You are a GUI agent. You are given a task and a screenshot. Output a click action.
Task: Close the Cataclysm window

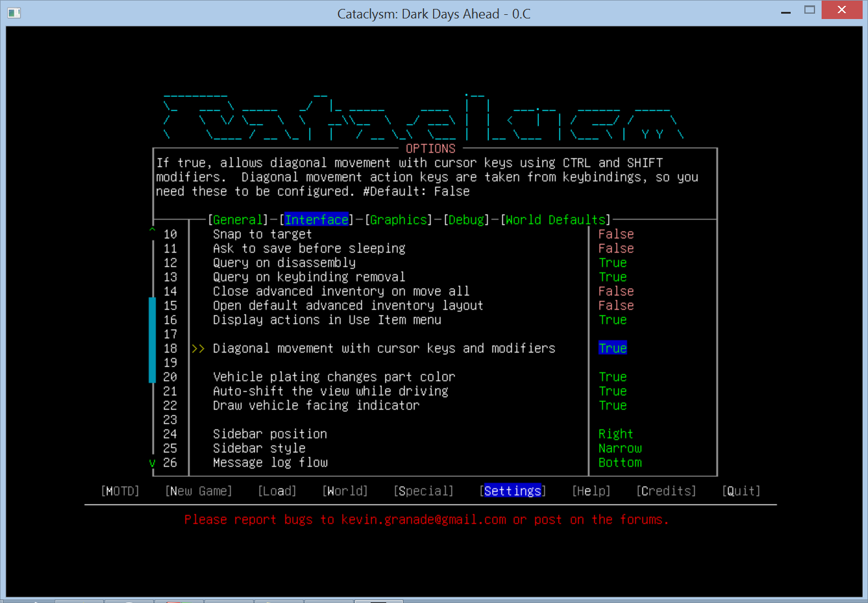(x=842, y=10)
